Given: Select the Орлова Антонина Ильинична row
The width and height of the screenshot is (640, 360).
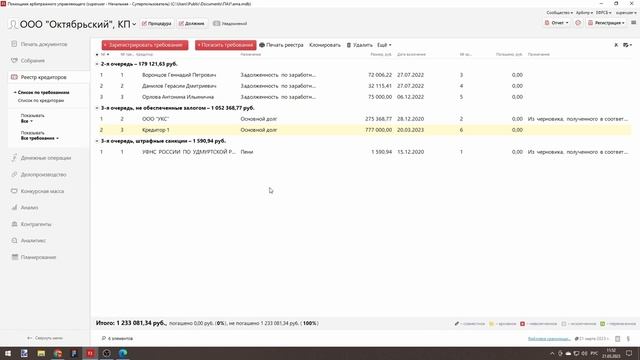Looking at the screenshot, I should tap(363, 97).
